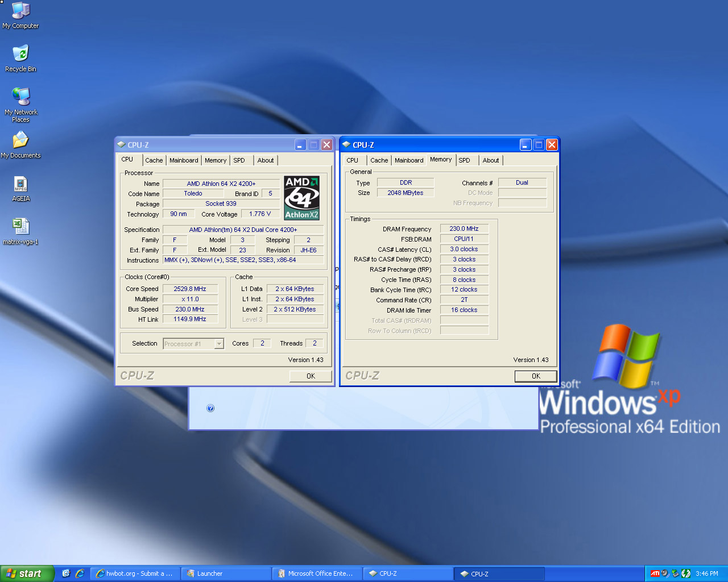The width and height of the screenshot is (728, 582).
Task: Click FSB:DRAM CPU/11 value
Action: point(464,239)
